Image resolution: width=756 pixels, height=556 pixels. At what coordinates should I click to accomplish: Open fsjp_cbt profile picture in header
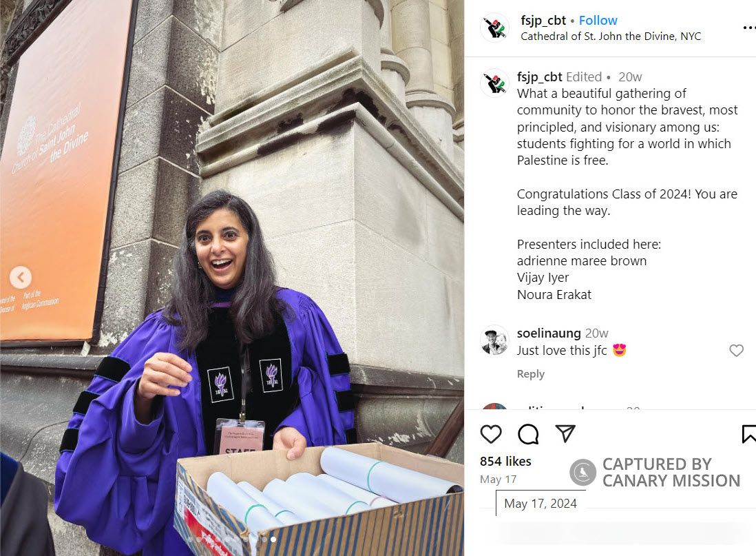(x=494, y=28)
